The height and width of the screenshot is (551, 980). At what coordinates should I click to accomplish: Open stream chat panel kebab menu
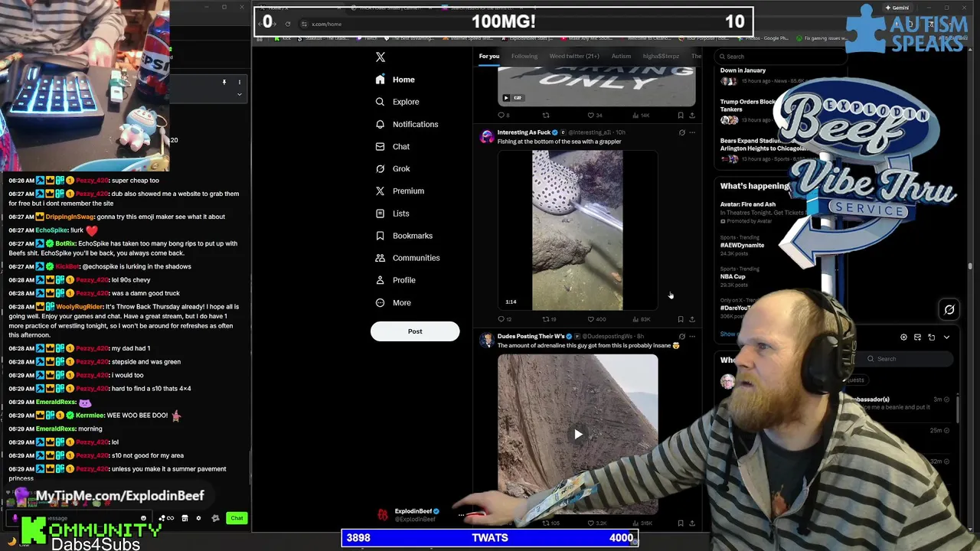pos(239,82)
